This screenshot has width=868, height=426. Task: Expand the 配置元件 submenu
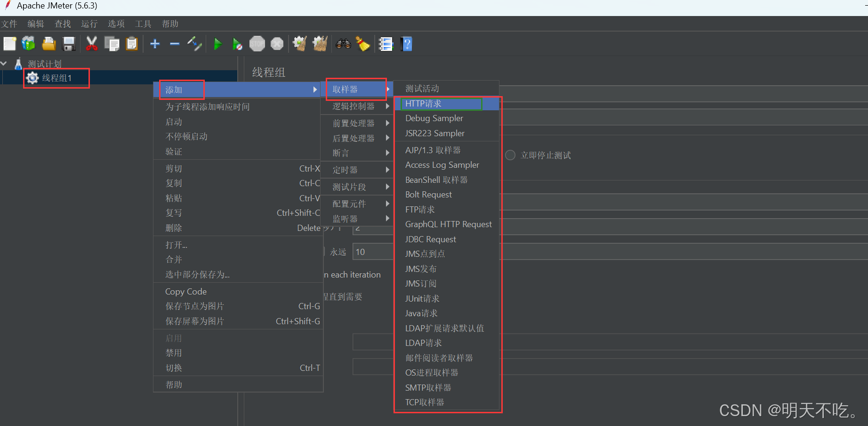point(357,204)
